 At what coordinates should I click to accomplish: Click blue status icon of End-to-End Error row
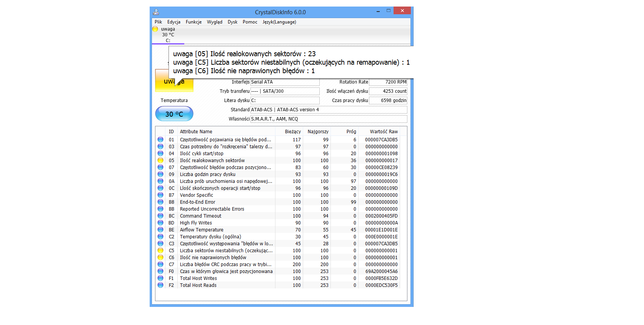pos(160,202)
